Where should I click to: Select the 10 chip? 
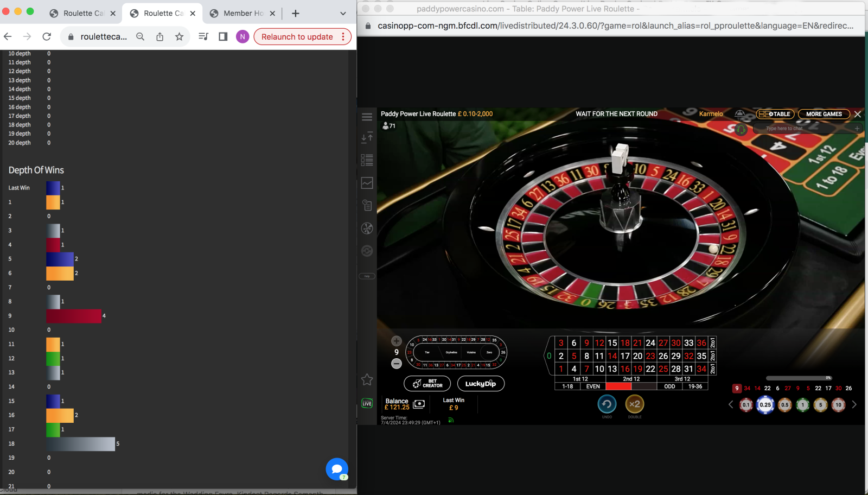(x=838, y=405)
